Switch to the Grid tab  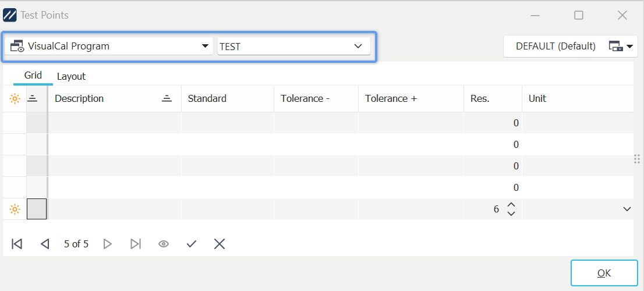pos(33,76)
